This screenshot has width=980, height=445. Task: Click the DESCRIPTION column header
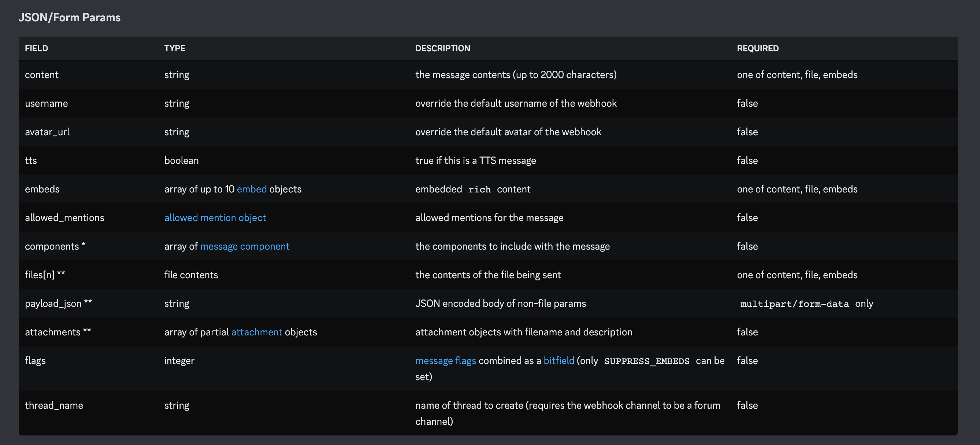(442, 48)
